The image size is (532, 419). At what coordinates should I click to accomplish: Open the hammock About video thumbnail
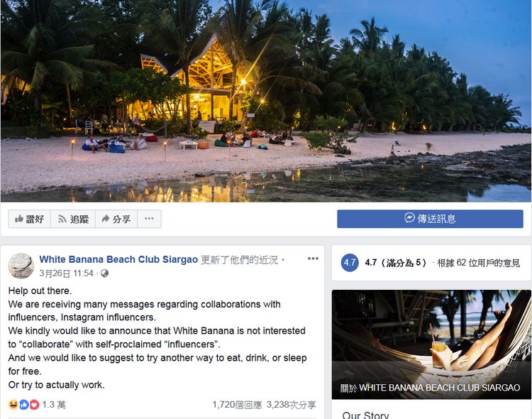431,344
